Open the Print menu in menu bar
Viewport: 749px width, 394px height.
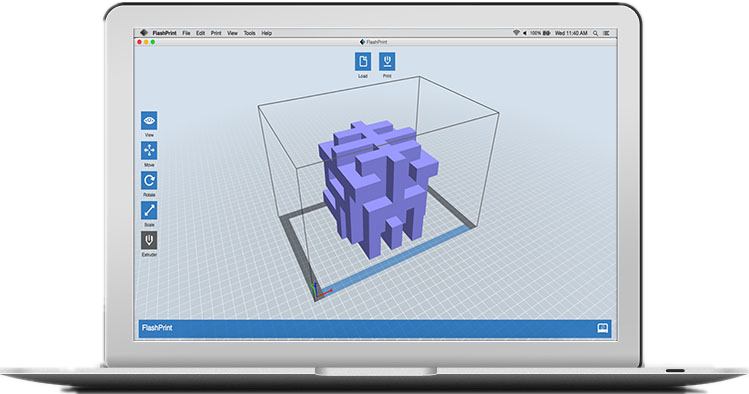(216, 33)
